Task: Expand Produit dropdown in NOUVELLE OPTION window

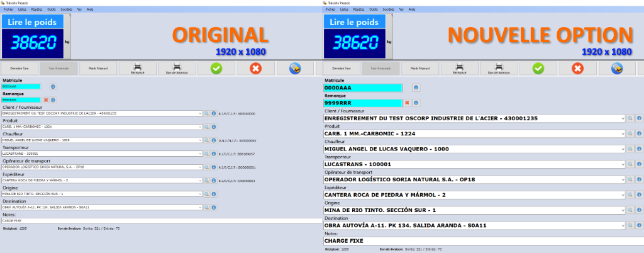Action: 623,133
